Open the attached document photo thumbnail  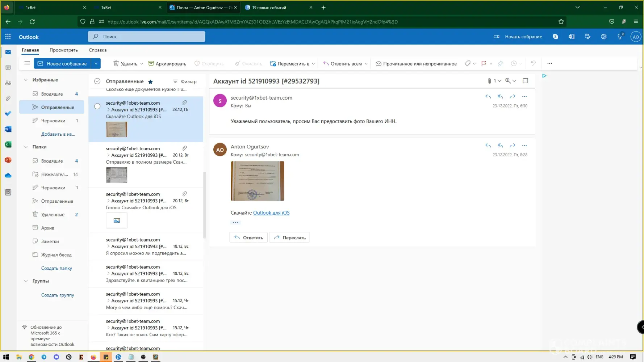[258, 181]
